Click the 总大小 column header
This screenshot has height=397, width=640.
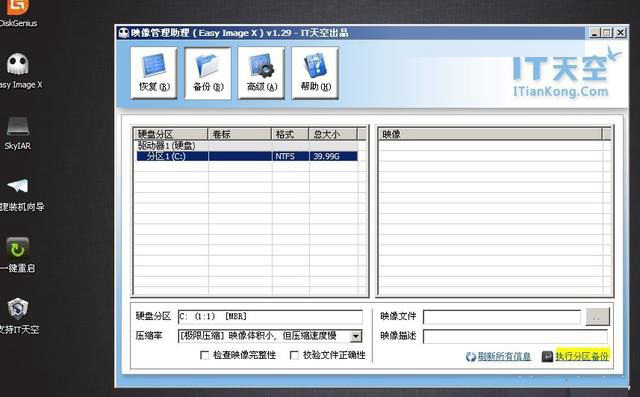pos(333,134)
